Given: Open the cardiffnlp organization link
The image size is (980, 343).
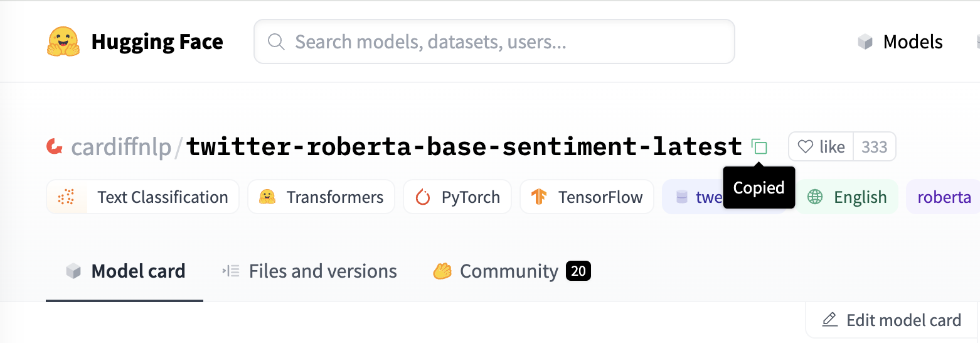Looking at the screenshot, I should 121,147.
